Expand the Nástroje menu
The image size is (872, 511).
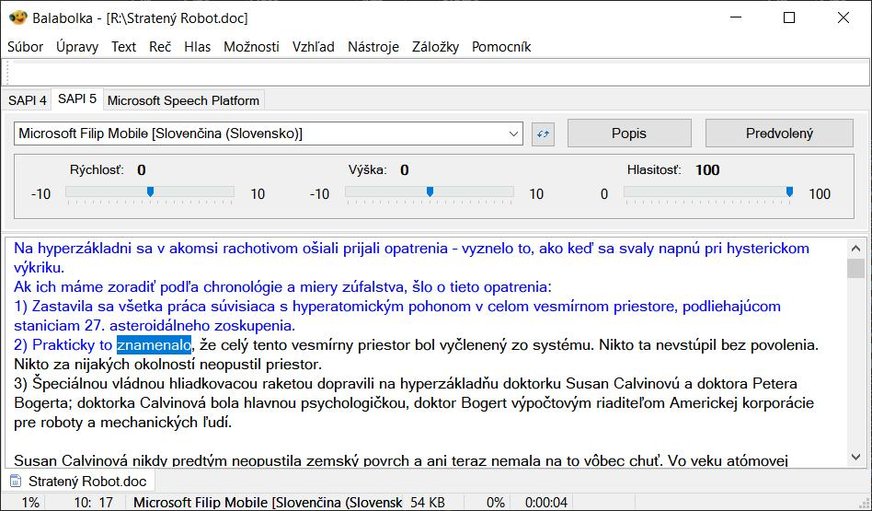click(x=373, y=46)
